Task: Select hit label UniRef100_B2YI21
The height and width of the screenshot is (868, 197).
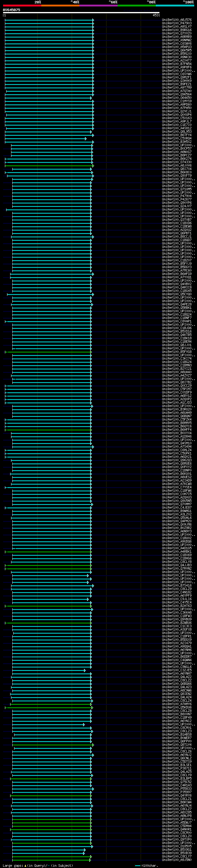Action: tap(177, 369)
